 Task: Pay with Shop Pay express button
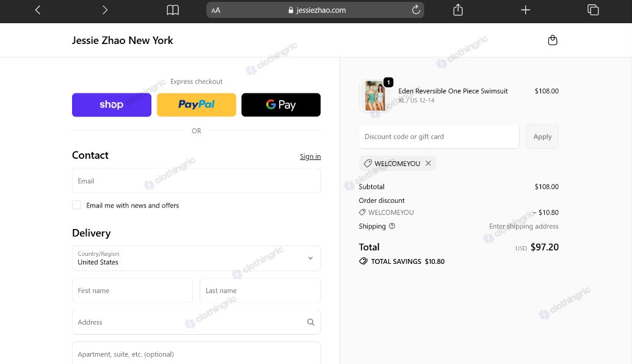coord(112,105)
